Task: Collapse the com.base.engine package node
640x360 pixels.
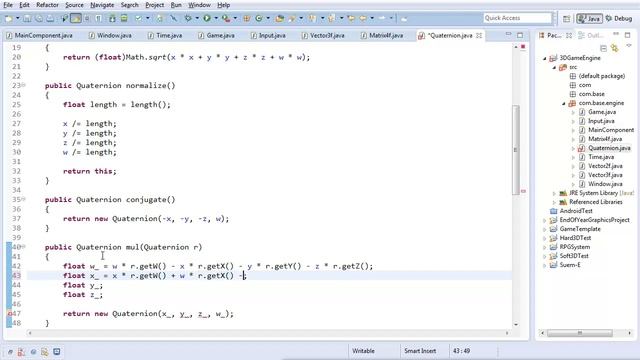Action: (564, 103)
